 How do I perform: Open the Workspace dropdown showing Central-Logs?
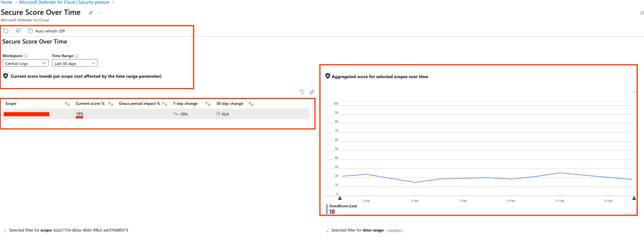coord(26,63)
